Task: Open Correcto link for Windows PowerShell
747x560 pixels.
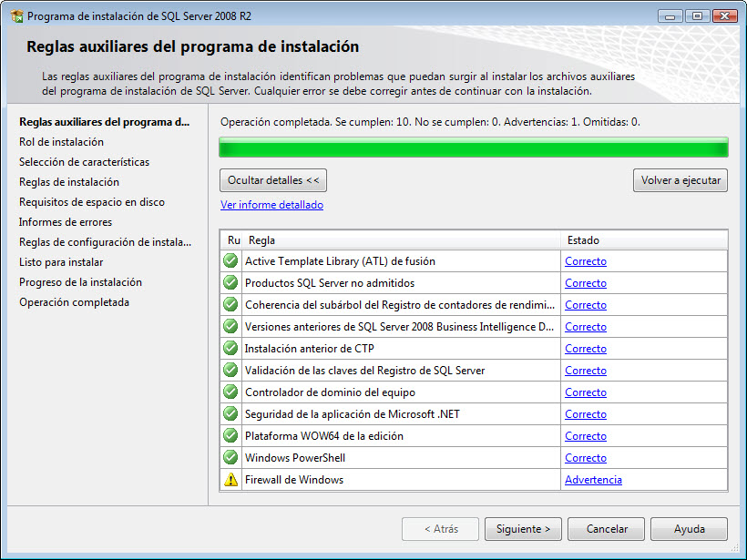Action: point(586,458)
